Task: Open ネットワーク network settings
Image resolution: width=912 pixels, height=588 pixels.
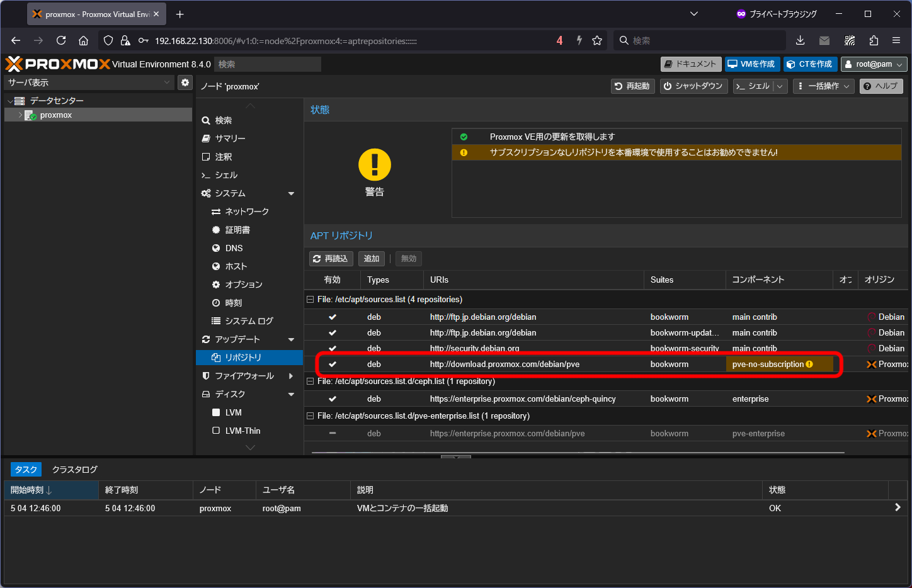Action: pos(249,212)
